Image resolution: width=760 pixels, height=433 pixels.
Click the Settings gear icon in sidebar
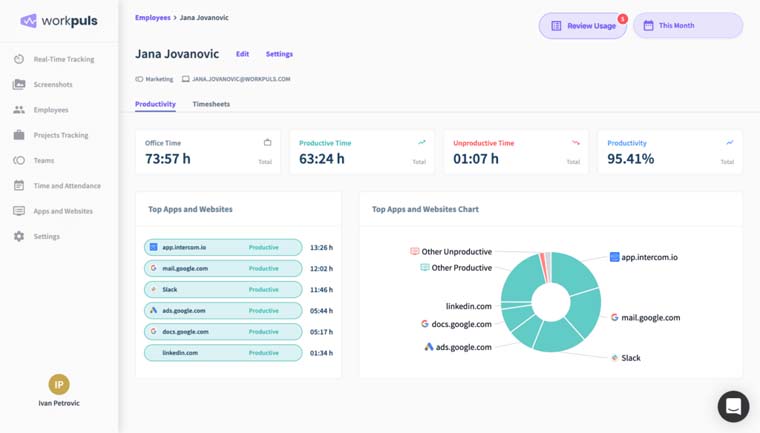19,237
